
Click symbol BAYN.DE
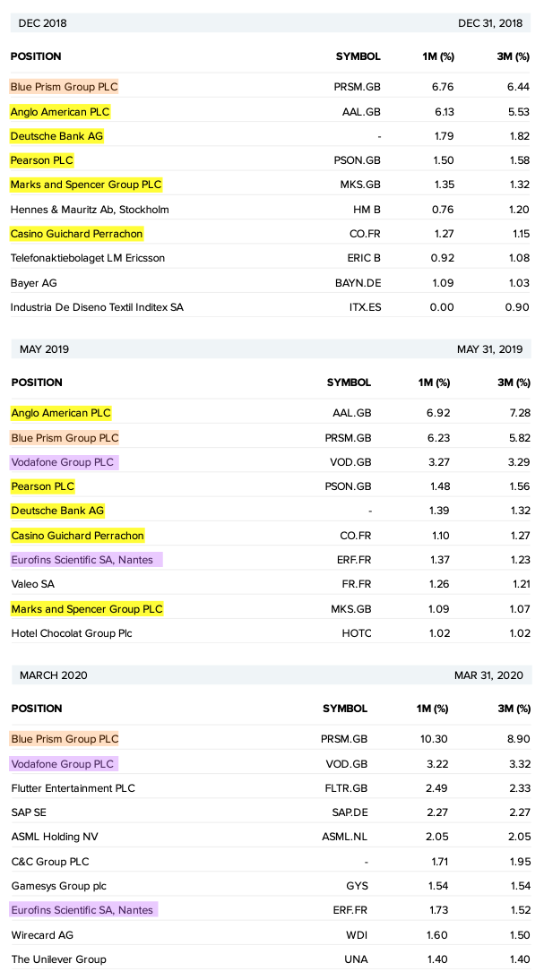point(358,283)
